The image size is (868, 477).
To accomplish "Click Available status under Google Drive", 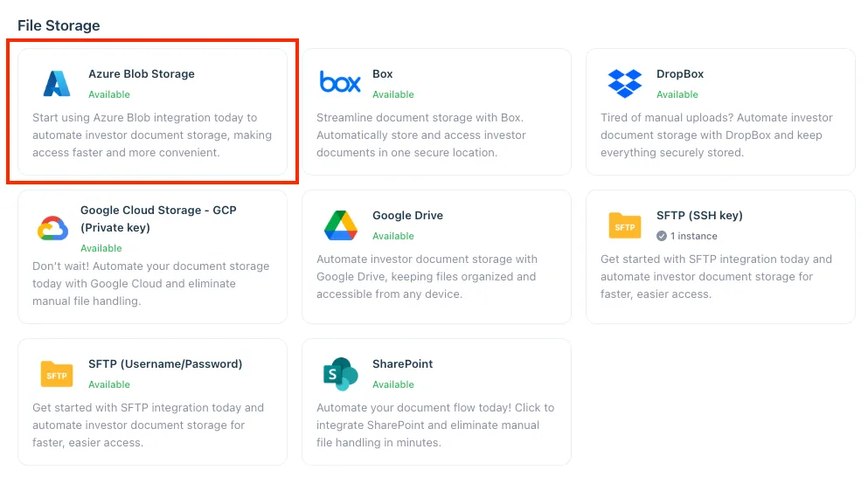I will click(x=393, y=236).
